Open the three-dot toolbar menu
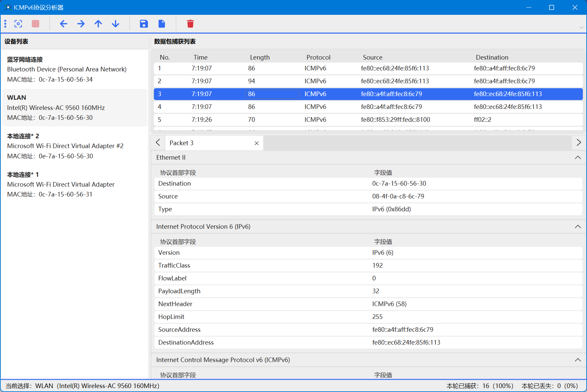 (x=5, y=24)
